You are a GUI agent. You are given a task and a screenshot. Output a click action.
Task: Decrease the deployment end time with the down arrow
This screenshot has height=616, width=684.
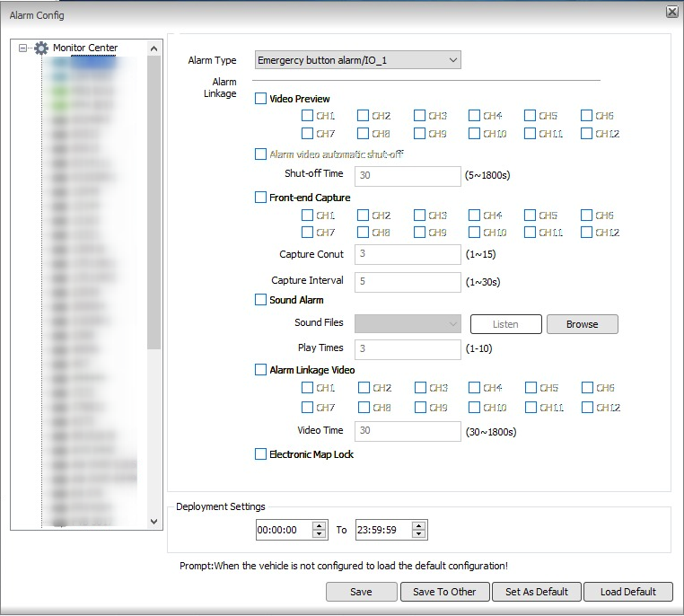[x=419, y=534]
